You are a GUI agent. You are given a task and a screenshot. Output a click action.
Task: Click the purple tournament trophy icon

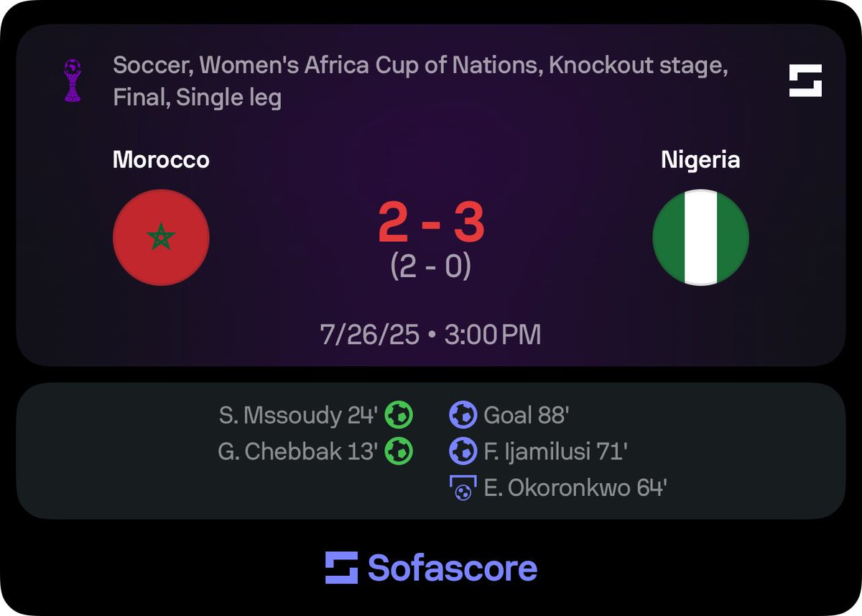point(73,81)
